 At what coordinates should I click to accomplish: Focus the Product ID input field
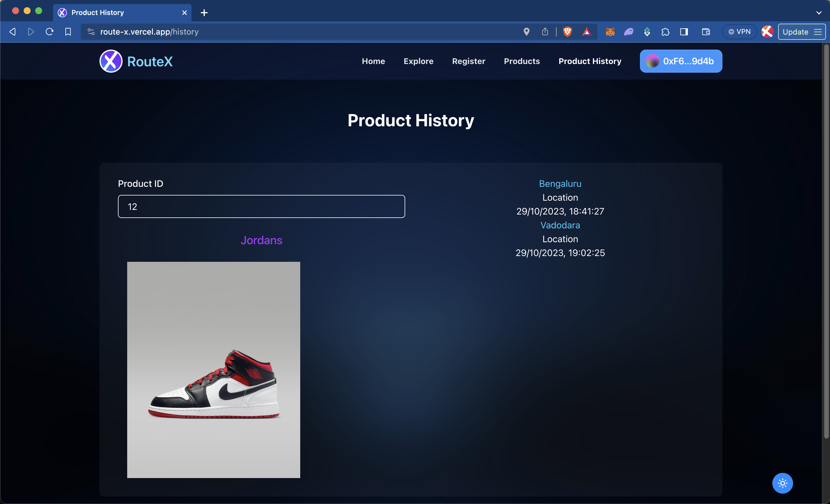click(x=261, y=206)
